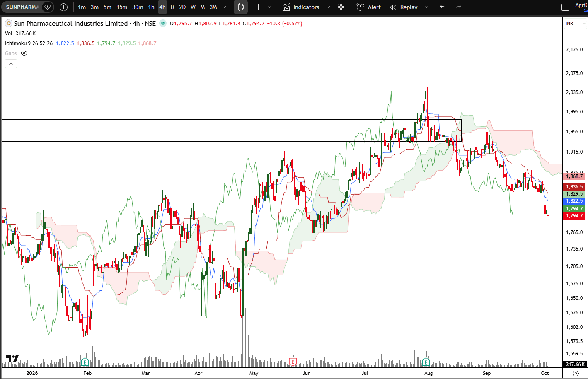Switch to the 30m timeframe
This screenshot has height=379, width=588.
tap(138, 7)
